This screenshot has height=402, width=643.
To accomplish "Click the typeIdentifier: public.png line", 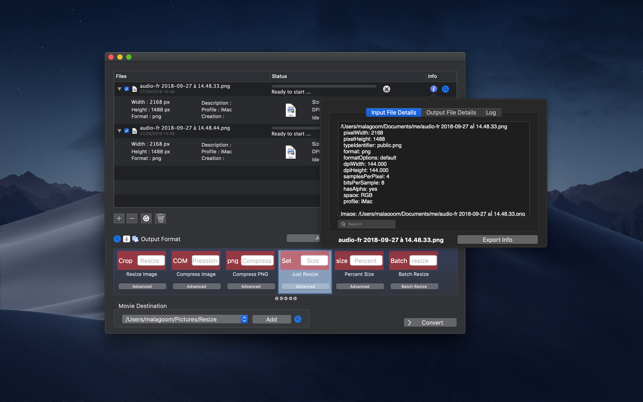I will click(372, 145).
